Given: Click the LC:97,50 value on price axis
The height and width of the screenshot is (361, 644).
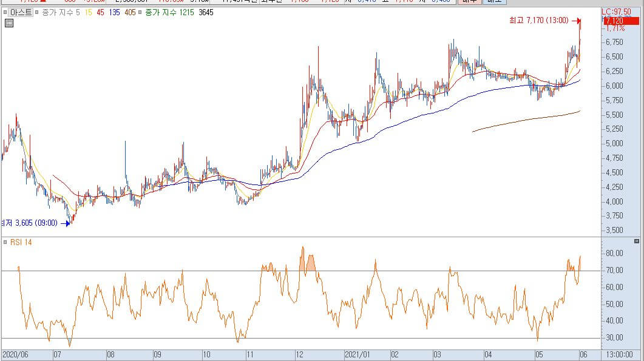Looking at the screenshot, I should click(x=617, y=12).
